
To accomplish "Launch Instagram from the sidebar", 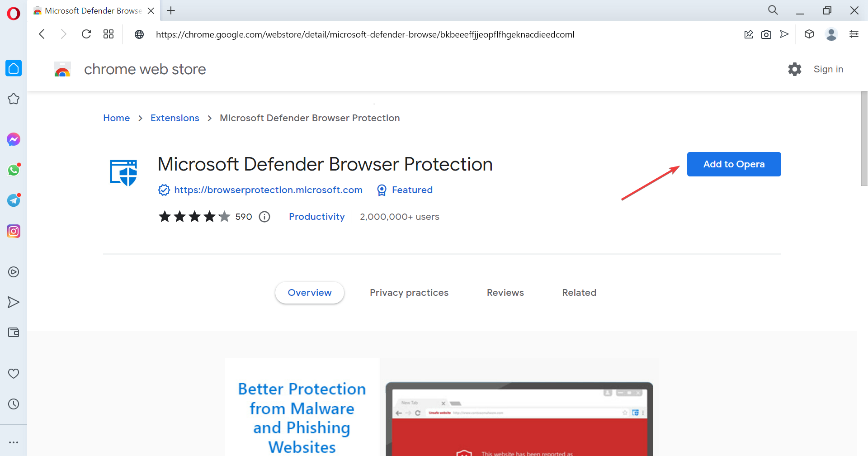I will [14, 231].
